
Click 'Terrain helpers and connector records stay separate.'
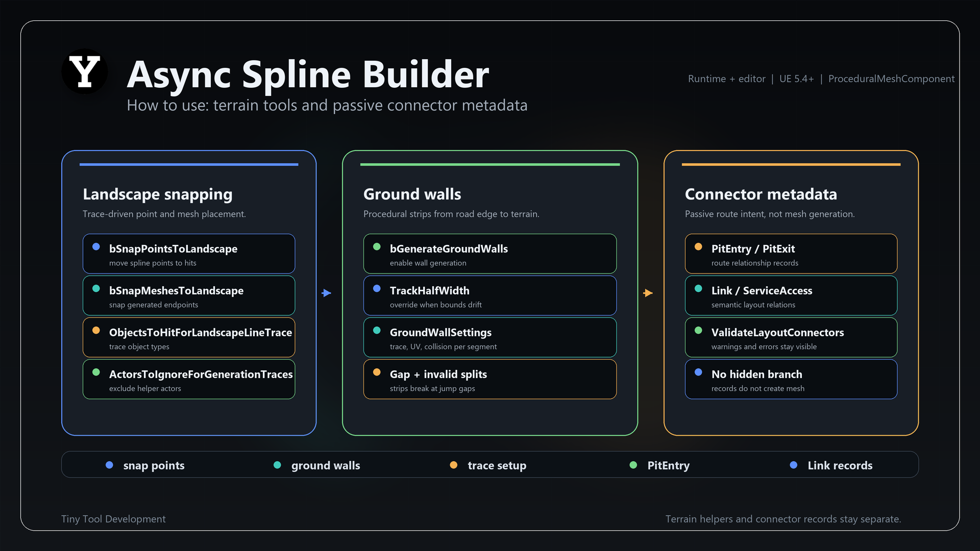783,519
